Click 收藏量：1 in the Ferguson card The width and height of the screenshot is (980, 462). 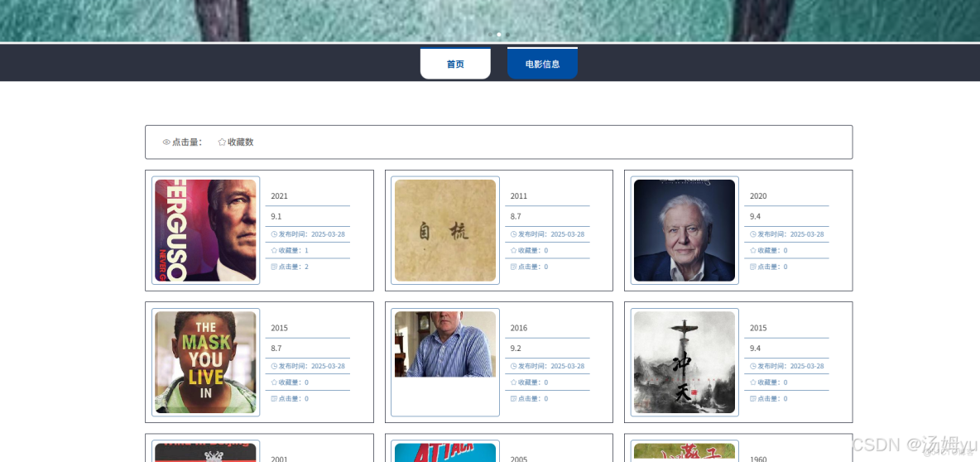293,250
